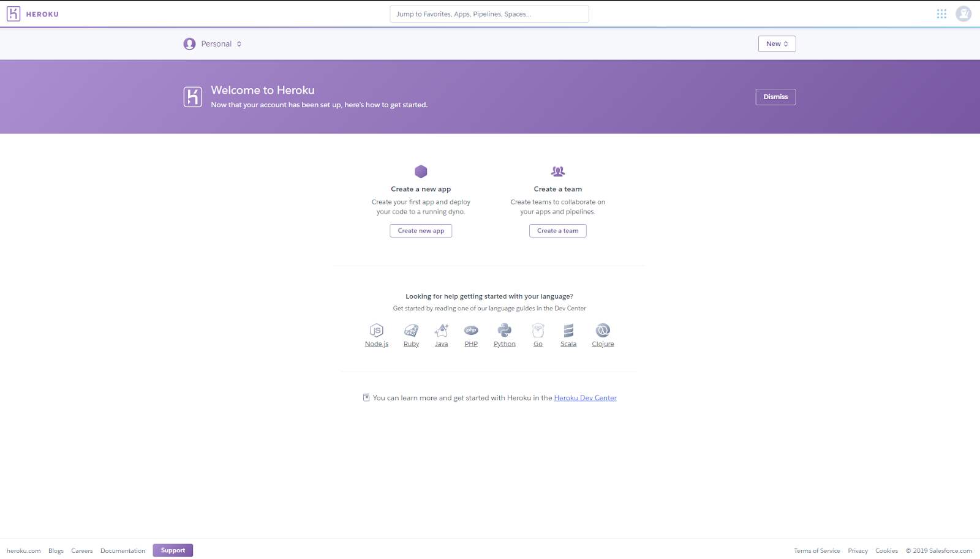This screenshot has width=980, height=559.
Task: Dismiss the Welcome to Heroku banner
Action: [x=775, y=97]
